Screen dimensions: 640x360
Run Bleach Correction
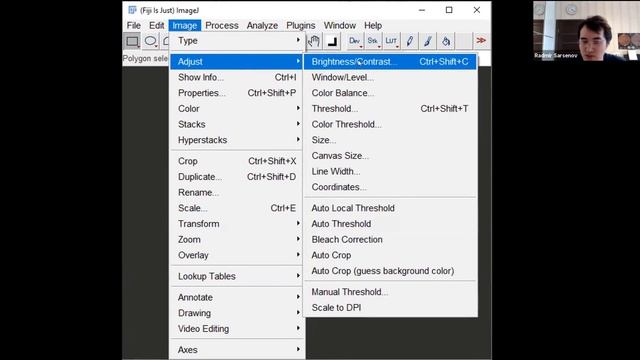tap(390, 240)
